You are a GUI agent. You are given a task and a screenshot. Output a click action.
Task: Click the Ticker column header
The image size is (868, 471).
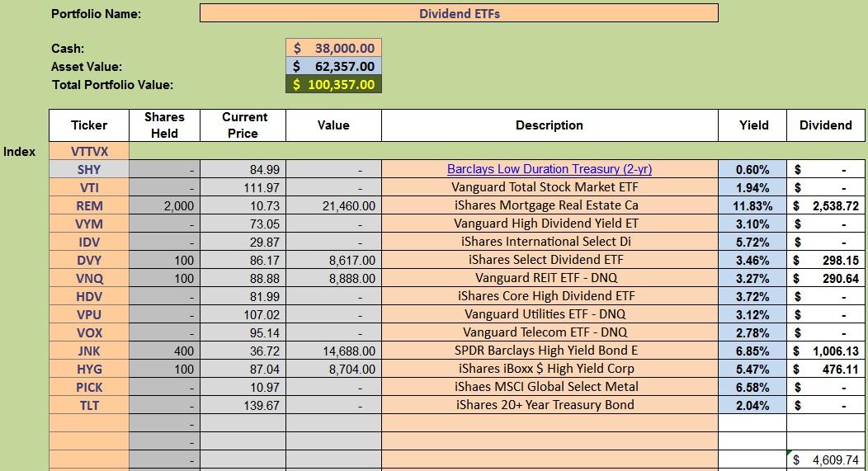click(x=88, y=125)
